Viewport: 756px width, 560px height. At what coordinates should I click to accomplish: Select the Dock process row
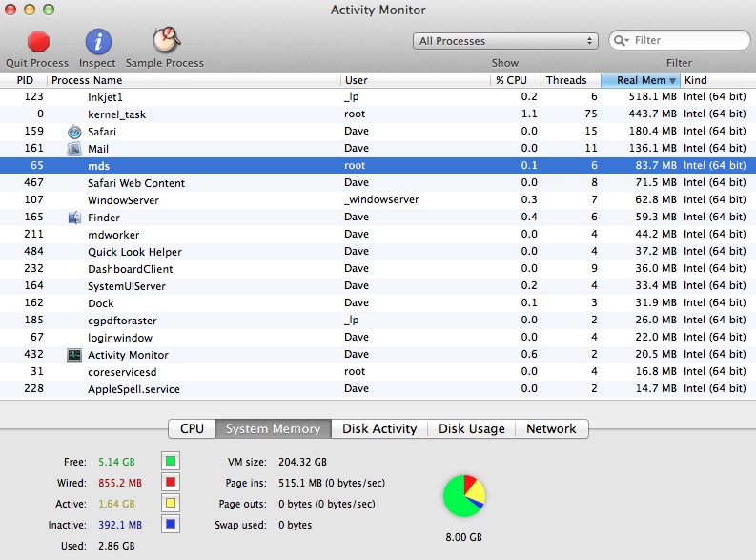click(x=378, y=303)
